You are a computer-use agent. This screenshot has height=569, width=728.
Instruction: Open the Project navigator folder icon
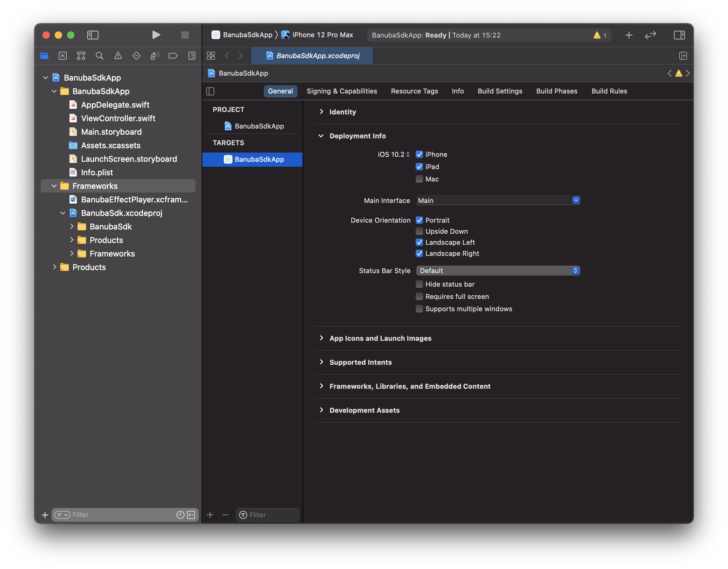pyautogui.click(x=44, y=56)
